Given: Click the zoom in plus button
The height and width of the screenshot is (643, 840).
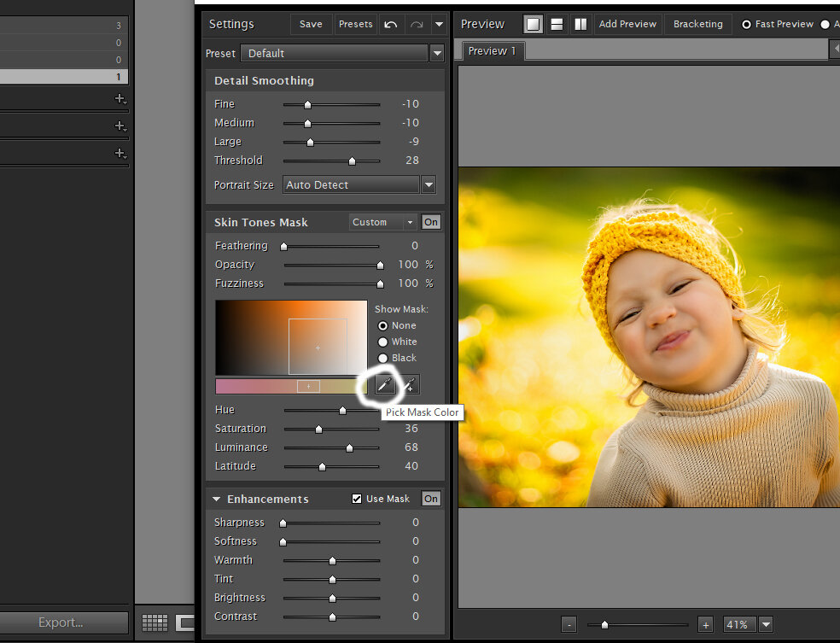Looking at the screenshot, I should [x=705, y=624].
